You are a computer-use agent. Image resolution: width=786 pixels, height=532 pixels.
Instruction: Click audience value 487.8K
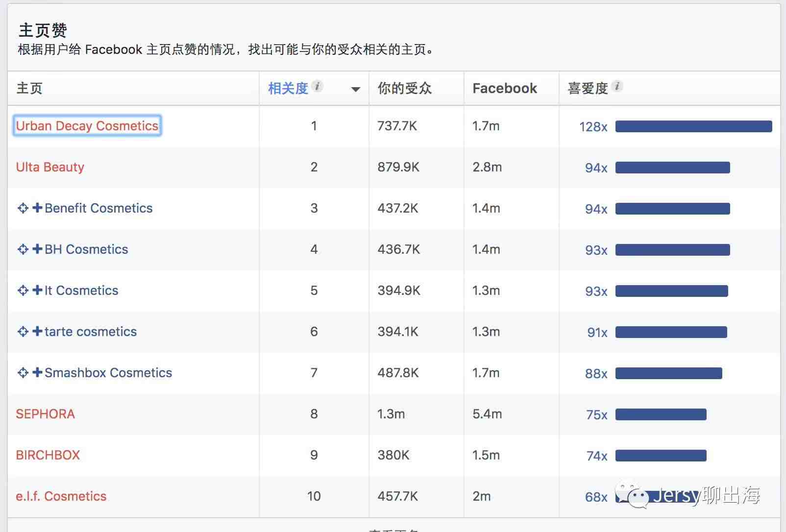tap(398, 373)
